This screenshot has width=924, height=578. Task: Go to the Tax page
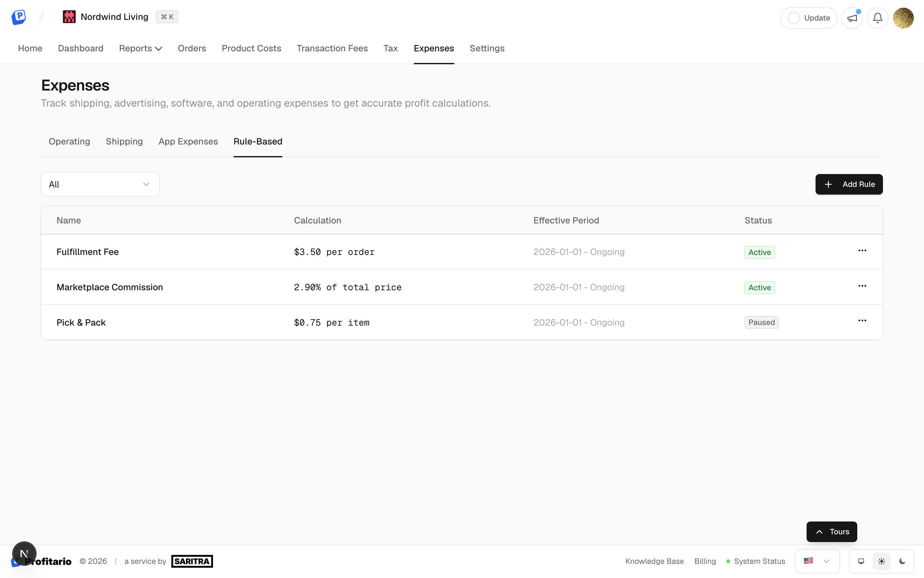390,48
